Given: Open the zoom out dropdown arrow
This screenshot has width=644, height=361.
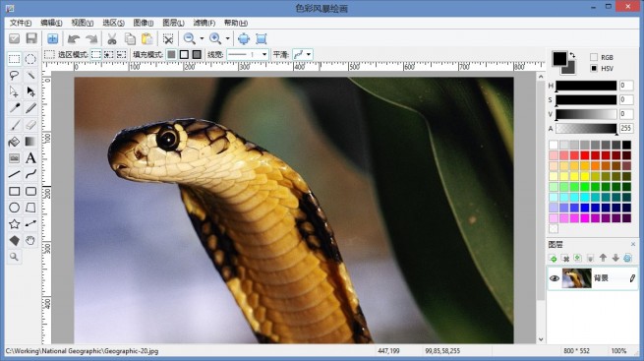Looking at the screenshot, I should point(202,39).
